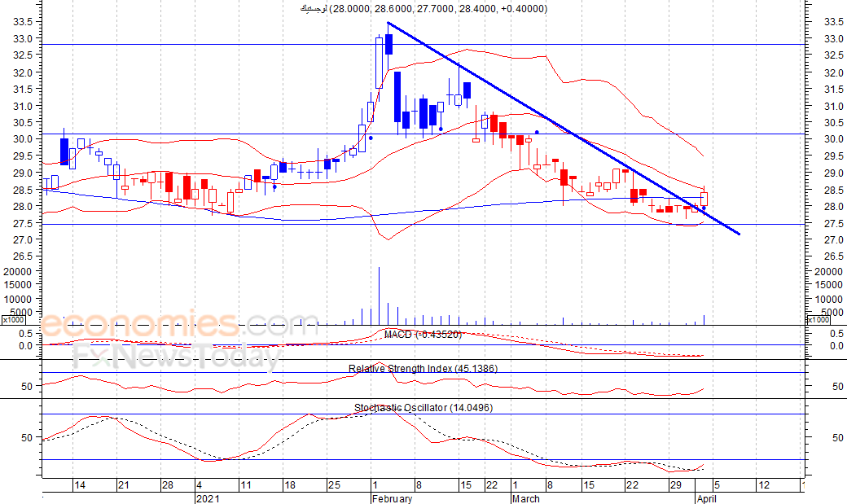The image size is (847, 504).
Task: Click the x1000 volume scale label at bottom right
Action: 819,321
